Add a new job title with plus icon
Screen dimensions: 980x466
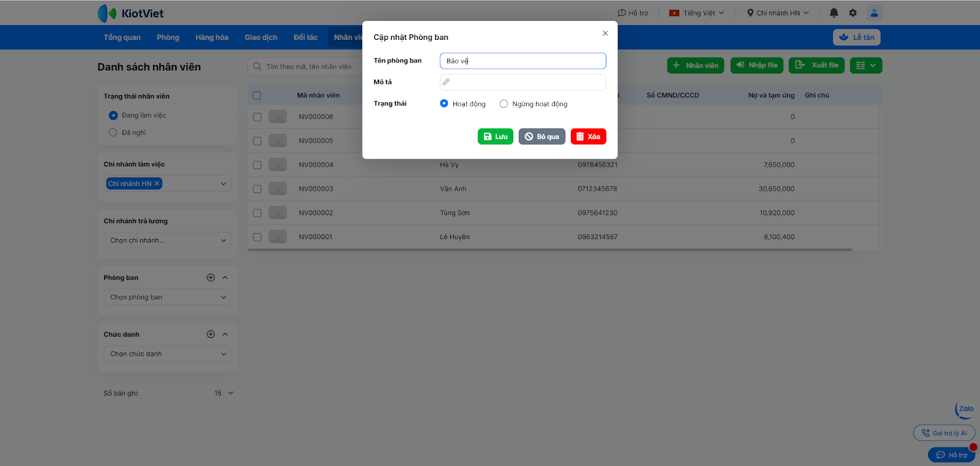coord(211,334)
